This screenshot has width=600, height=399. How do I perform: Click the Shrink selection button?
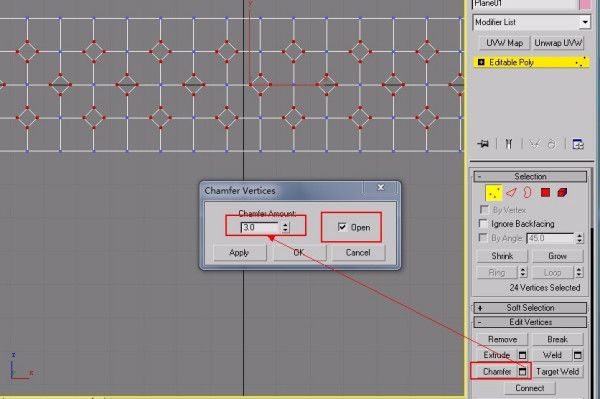click(502, 256)
